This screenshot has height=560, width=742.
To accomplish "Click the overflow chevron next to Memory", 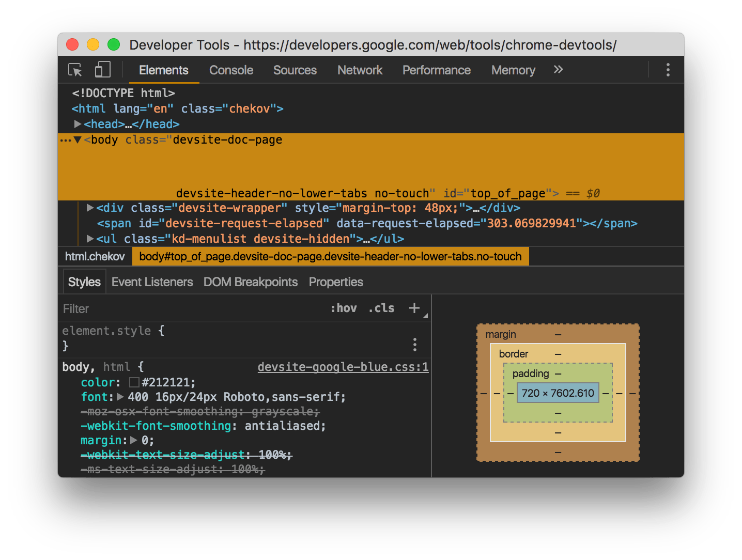I will click(x=558, y=69).
